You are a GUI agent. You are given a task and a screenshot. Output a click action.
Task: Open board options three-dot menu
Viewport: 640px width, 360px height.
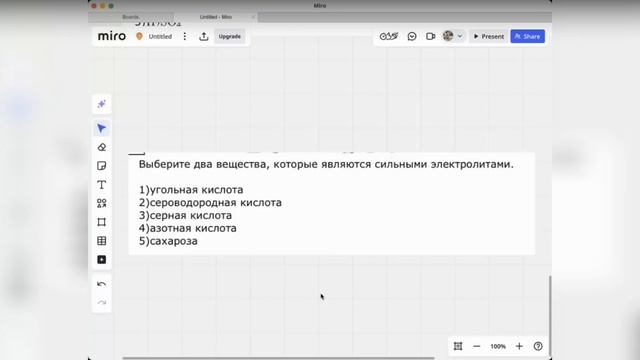[185, 36]
